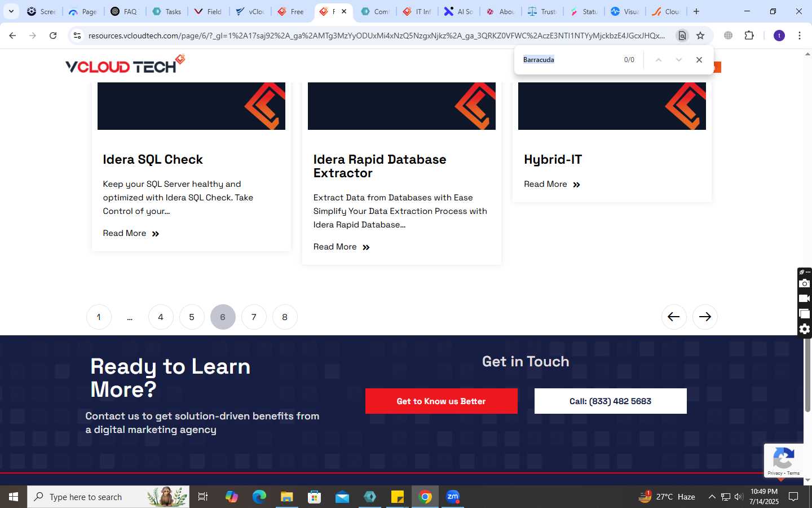
Task: Bookmark this page with the star icon
Action: pos(700,36)
